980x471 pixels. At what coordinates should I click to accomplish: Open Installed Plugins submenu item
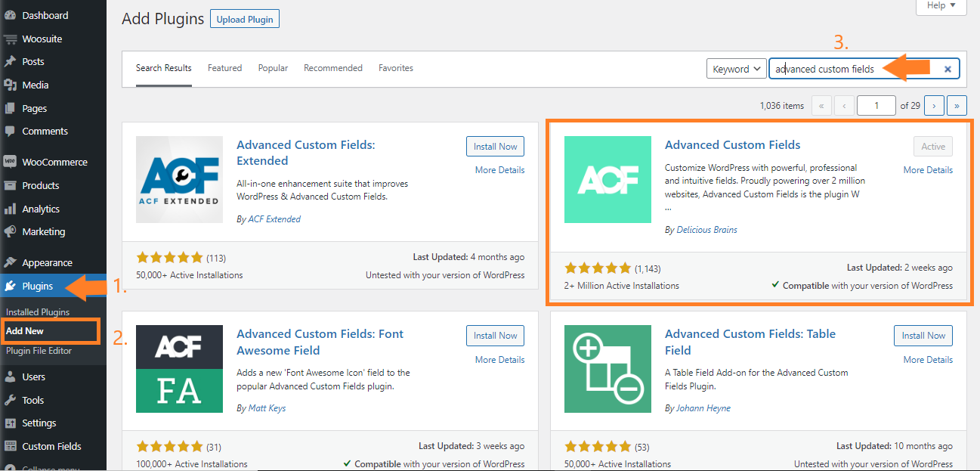pos(38,311)
